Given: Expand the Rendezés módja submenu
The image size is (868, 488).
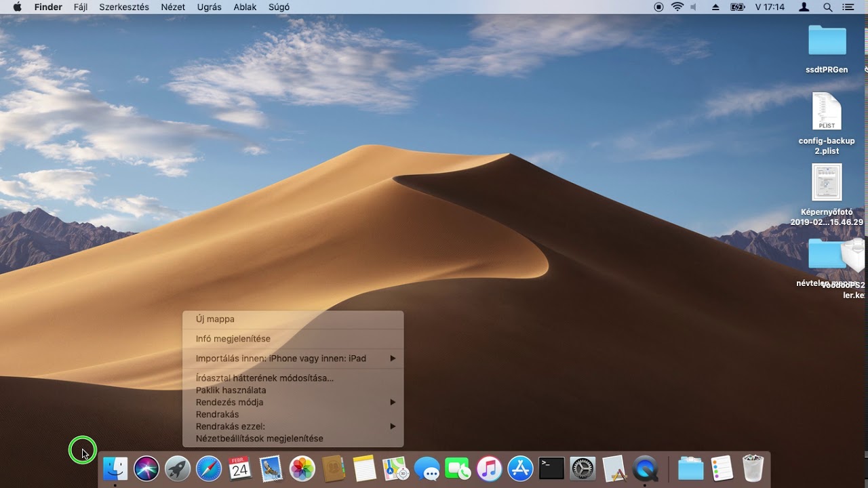Looking at the screenshot, I should pos(293,403).
